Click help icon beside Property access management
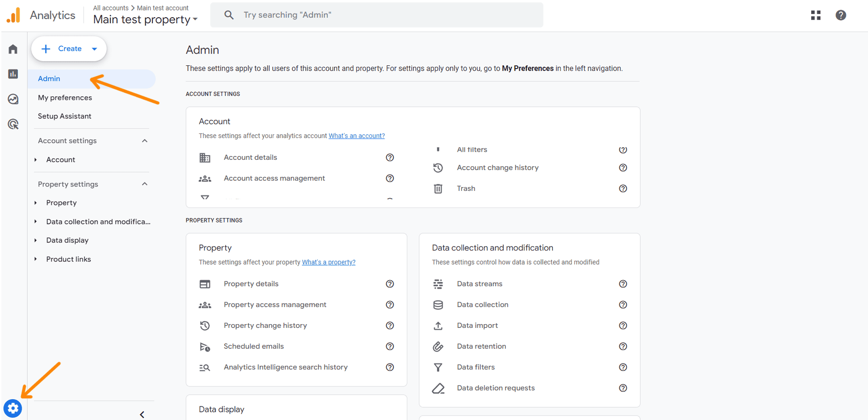Image resolution: width=868 pixels, height=420 pixels. click(390, 305)
